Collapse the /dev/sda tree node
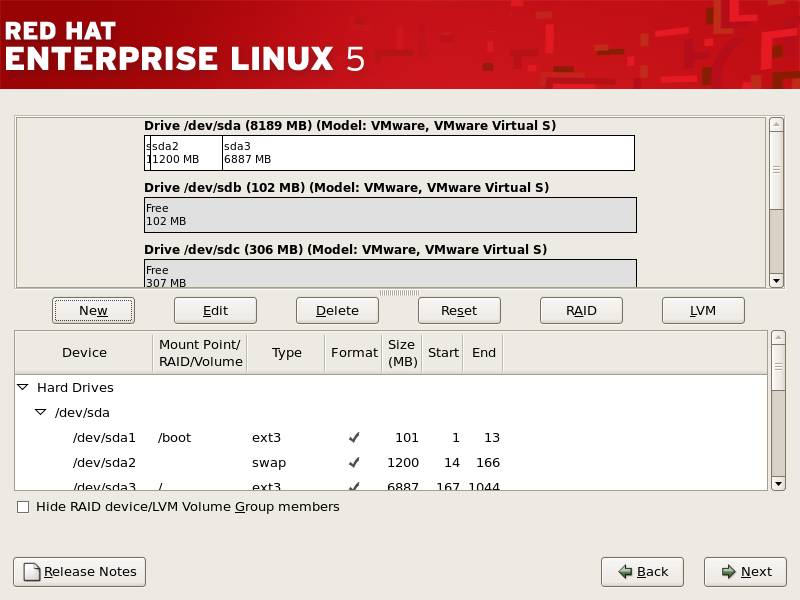The height and width of the screenshot is (600, 800). (40, 412)
